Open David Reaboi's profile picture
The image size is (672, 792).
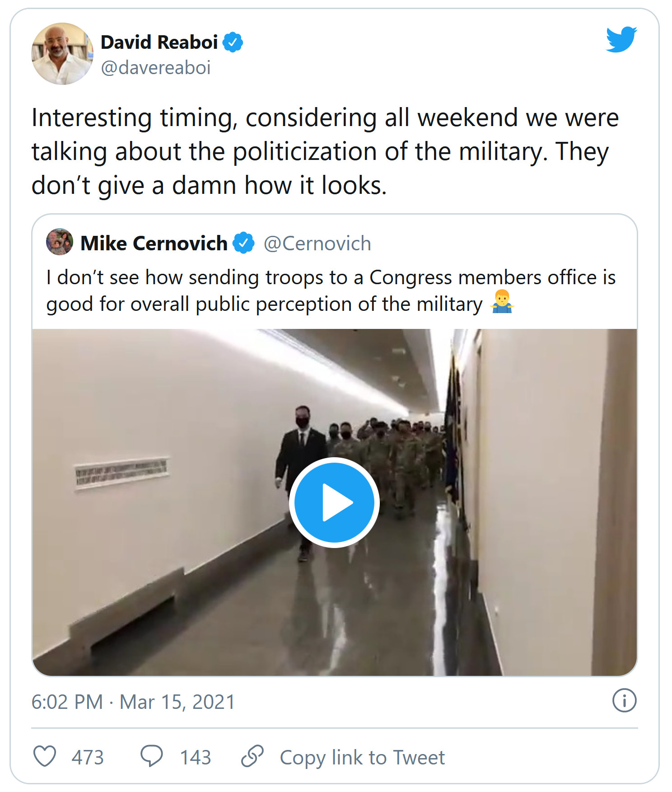[x=62, y=54]
